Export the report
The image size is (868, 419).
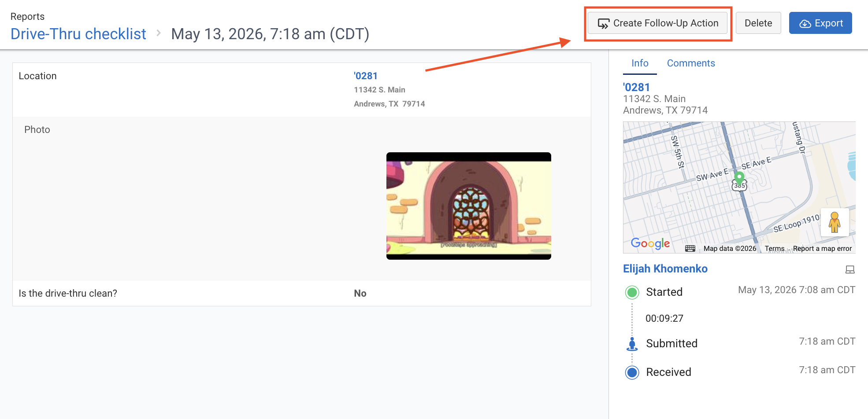[820, 23]
